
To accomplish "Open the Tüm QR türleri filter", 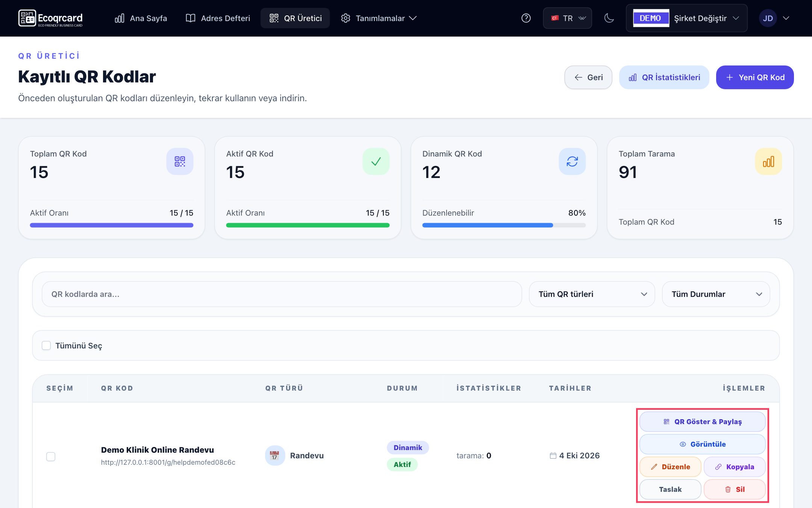I will pos(592,294).
